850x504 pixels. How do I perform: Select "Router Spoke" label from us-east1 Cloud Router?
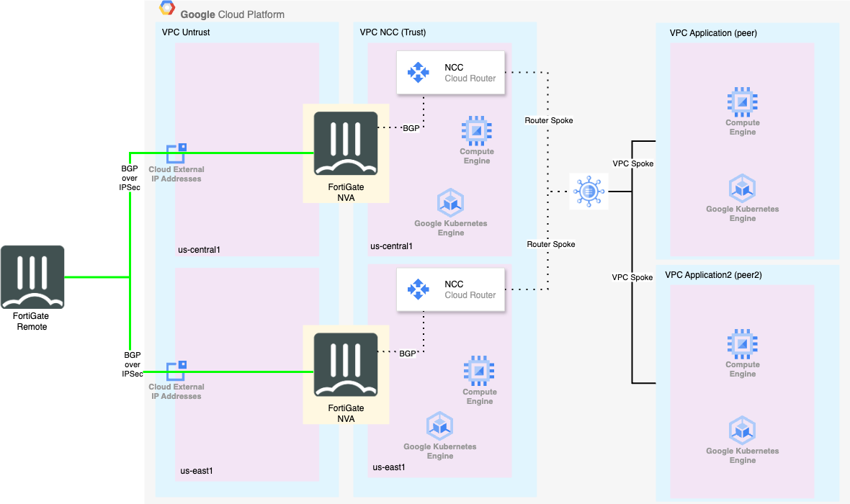[x=551, y=244]
